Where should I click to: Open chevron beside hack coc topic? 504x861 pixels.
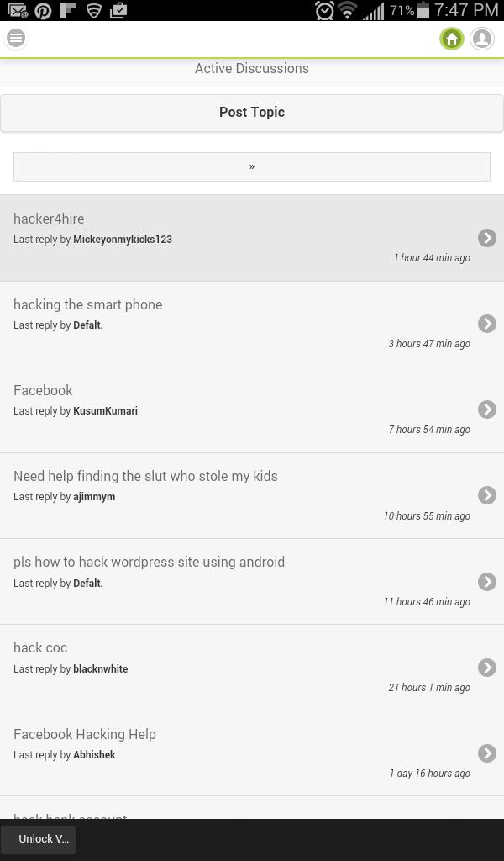click(x=487, y=668)
